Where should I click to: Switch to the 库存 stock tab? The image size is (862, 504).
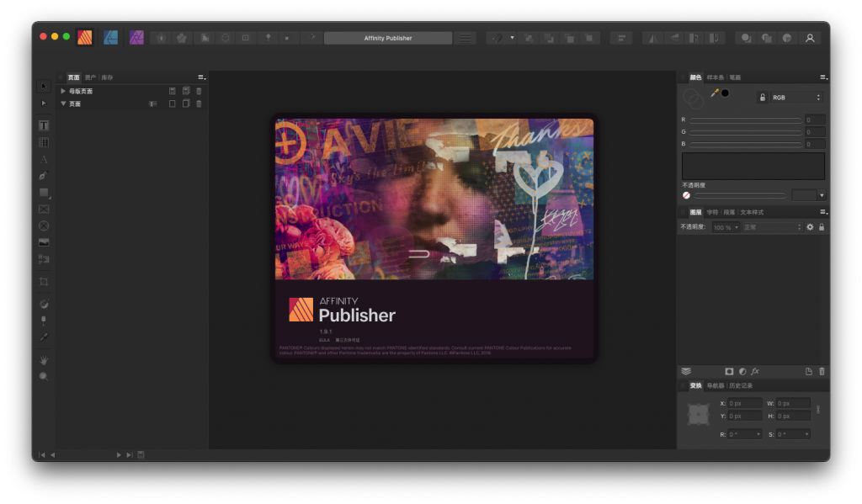[x=107, y=77]
